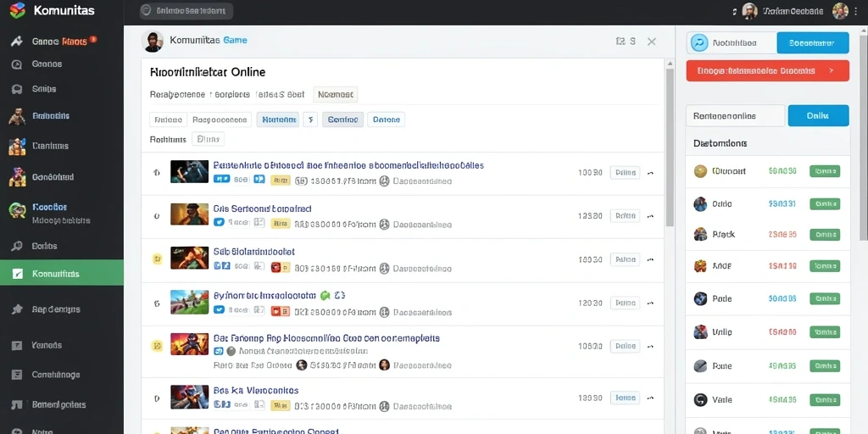Image resolution: width=868 pixels, height=434 pixels.
Task: Click the purple-hat character icon in the sidebar
Action: [x=17, y=176]
